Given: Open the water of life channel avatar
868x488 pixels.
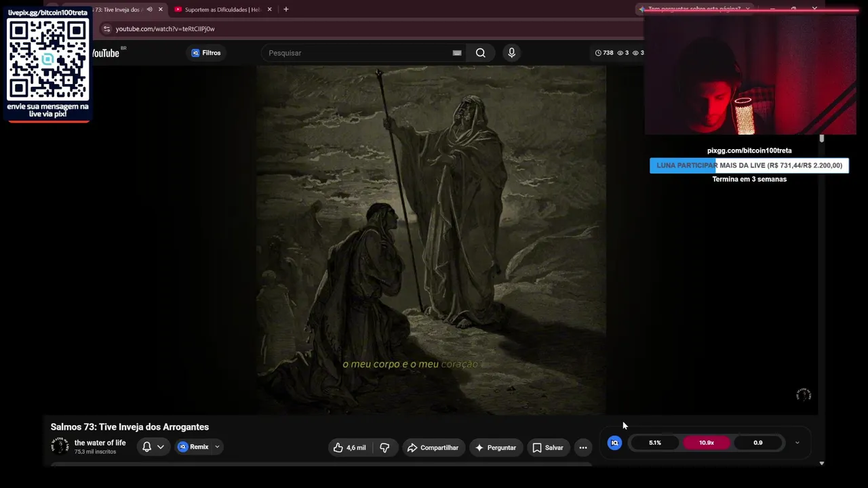Looking at the screenshot, I should click(60, 446).
